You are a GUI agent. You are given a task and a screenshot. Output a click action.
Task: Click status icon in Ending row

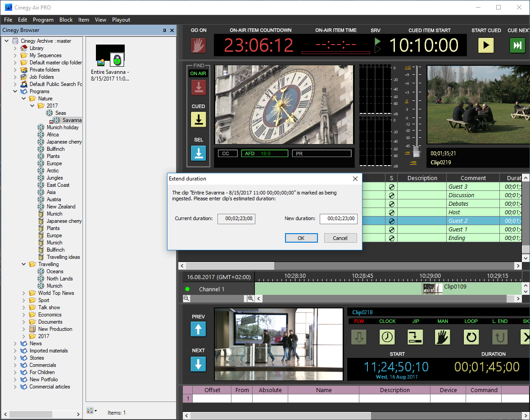pyautogui.click(x=391, y=238)
